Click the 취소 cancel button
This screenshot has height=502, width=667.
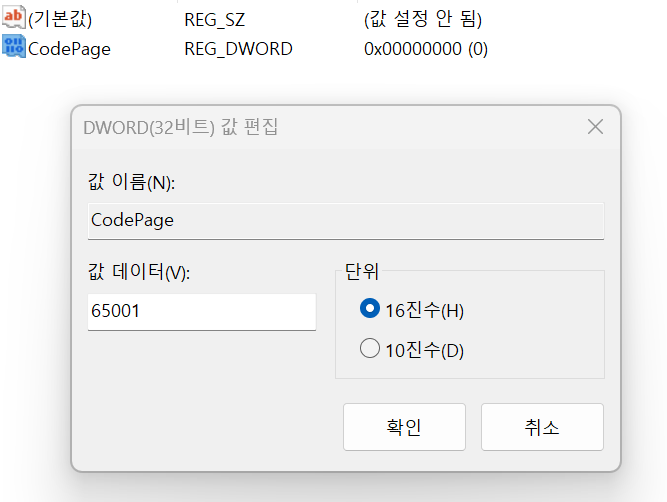pyautogui.click(x=542, y=427)
